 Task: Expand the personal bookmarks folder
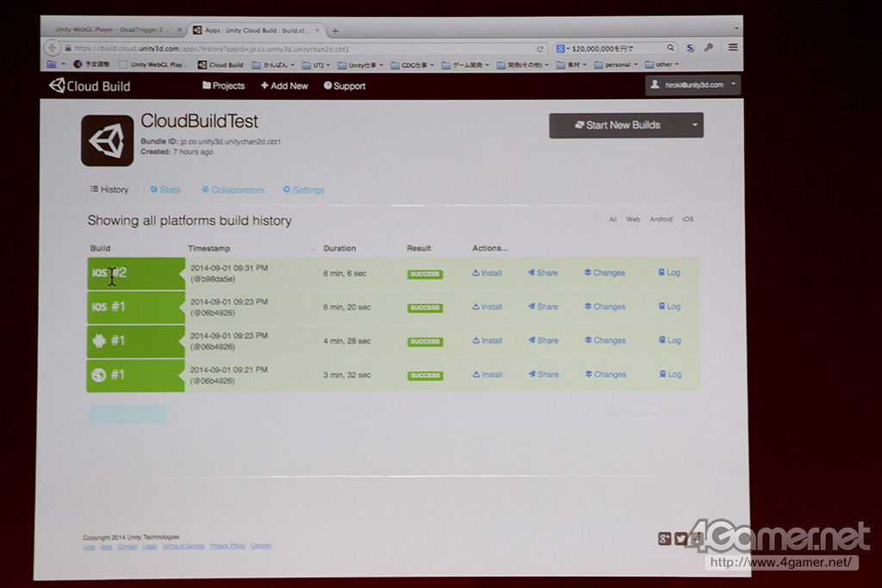(615, 65)
